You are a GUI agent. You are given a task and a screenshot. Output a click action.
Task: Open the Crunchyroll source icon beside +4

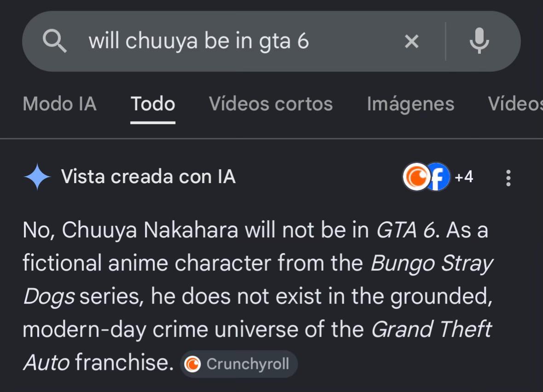click(416, 177)
